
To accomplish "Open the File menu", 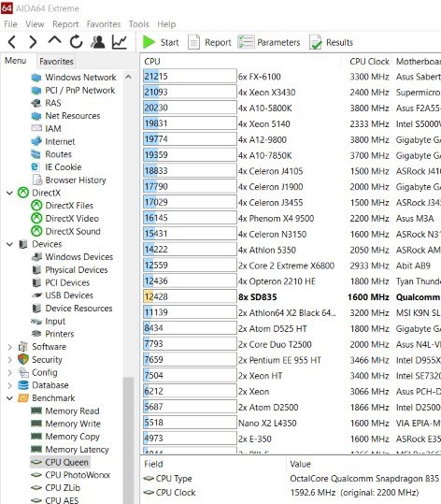I will (x=10, y=24).
